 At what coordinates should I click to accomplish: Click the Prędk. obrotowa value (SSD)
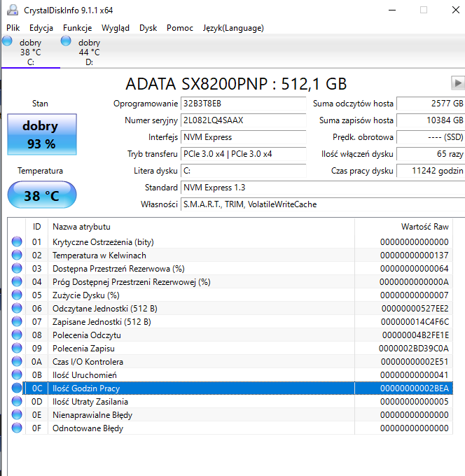tap(431, 137)
